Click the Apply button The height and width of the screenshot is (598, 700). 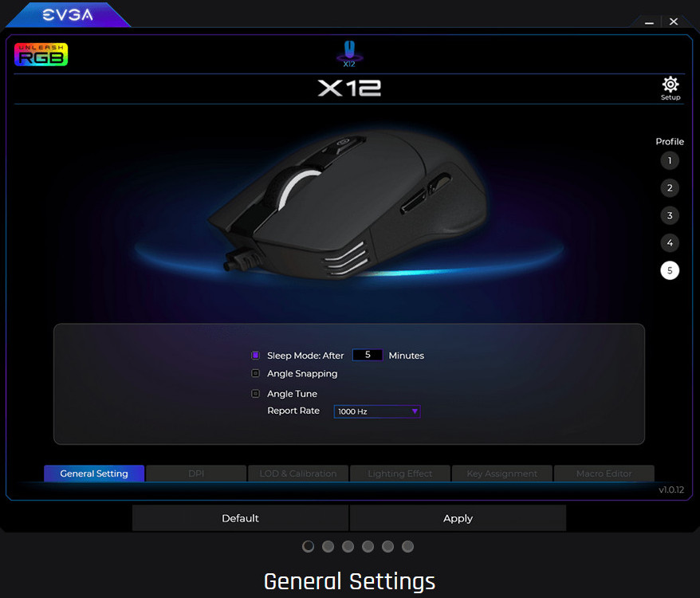point(458,518)
